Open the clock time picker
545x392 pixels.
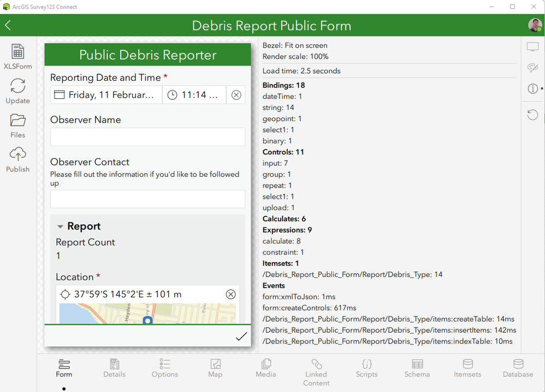point(173,95)
